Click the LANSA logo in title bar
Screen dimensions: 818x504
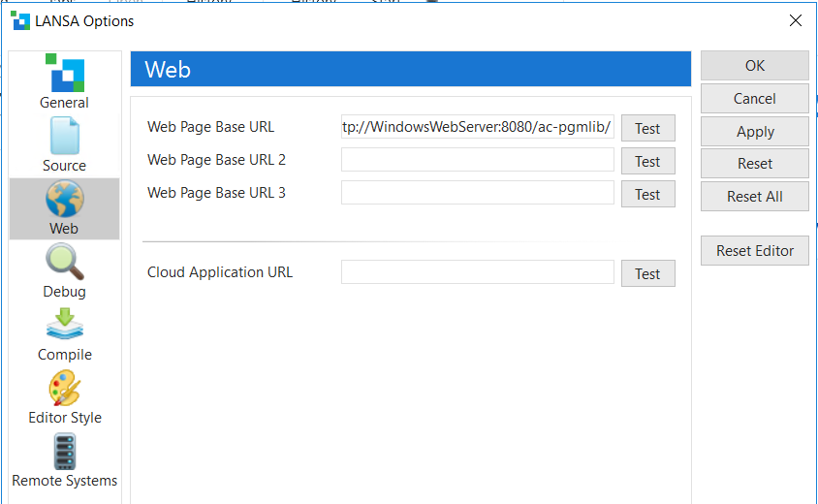pyautogui.click(x=20, y=21)
